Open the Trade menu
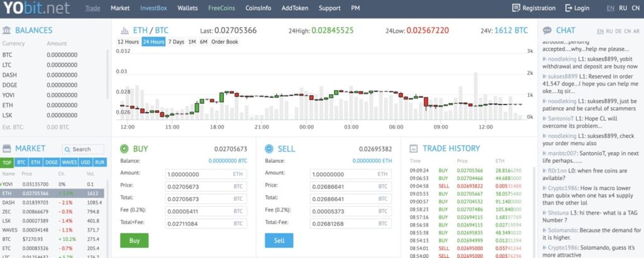Image resolution: width=644 pixels, height=258 pixels. pyautogui.click(x=93, y=8)
